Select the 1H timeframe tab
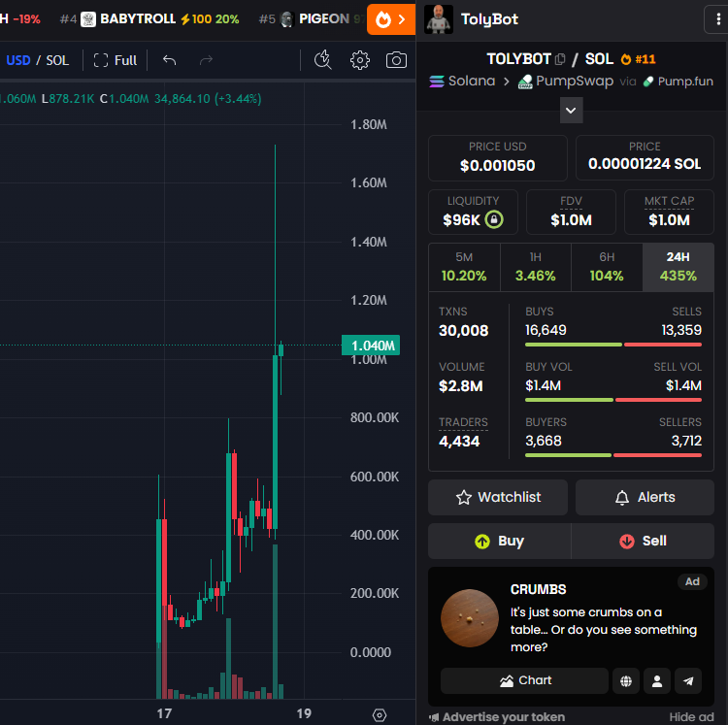Viewport: 728px width, 725px height. tap(535, 267)
